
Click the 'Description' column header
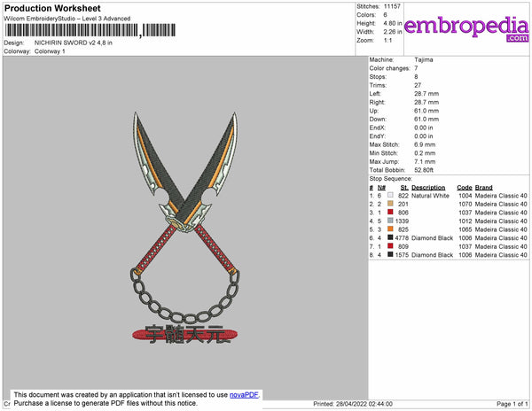[x=428, y=188]
